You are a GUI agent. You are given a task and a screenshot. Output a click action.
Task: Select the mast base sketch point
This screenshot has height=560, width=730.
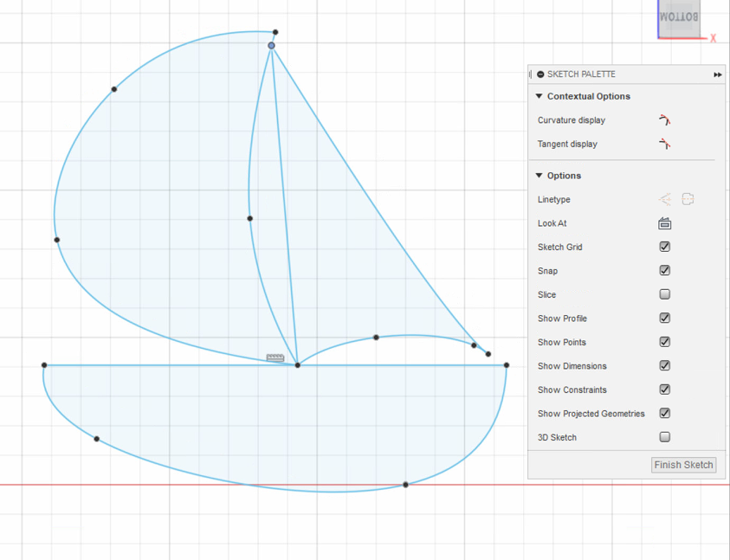click(298, 365)
